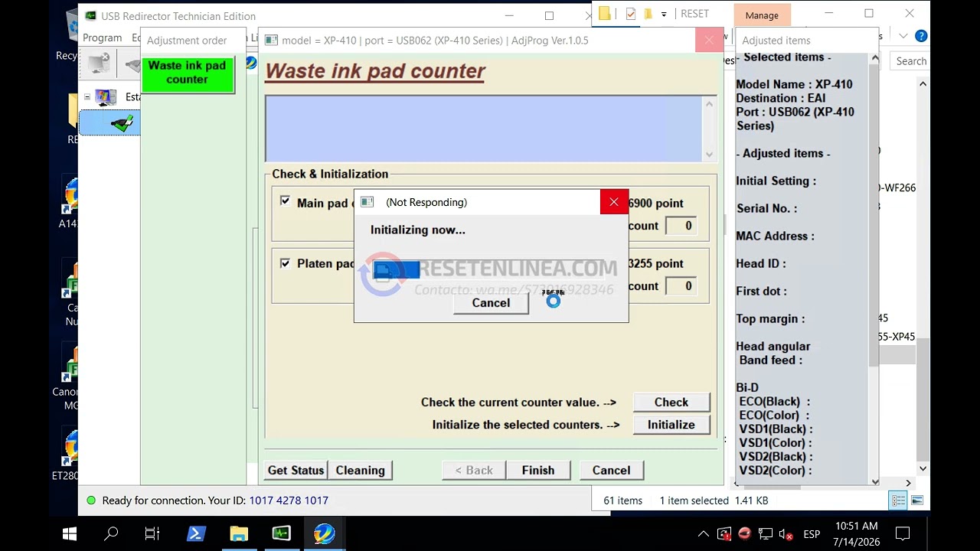This screenshot has width=980, height=551.
Task: Click the Not Responding dialog title icon
Action: [367, 202]
